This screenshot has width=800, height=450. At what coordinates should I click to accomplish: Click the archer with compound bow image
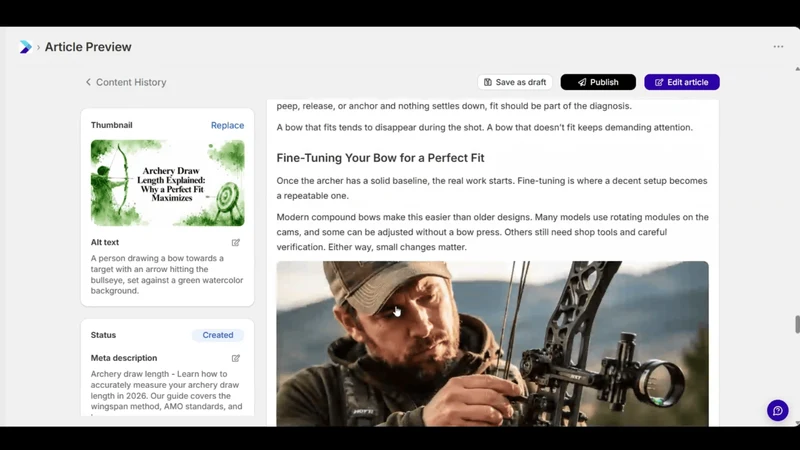(492, 343)
